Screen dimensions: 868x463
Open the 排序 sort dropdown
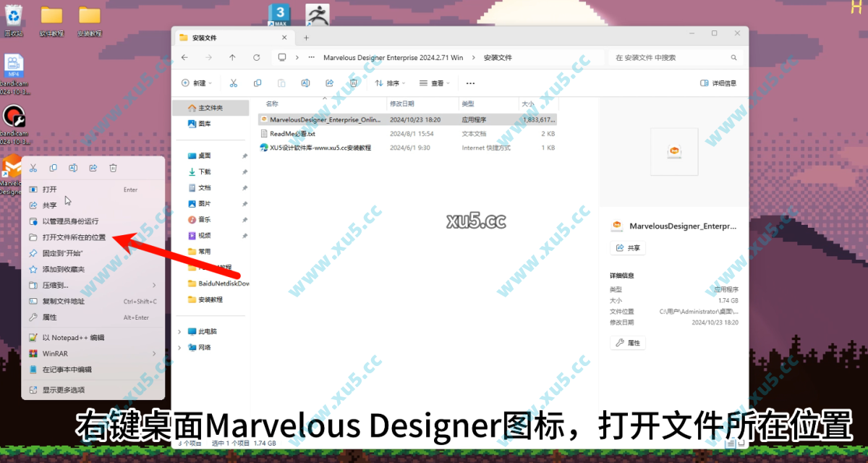(389, 82)
